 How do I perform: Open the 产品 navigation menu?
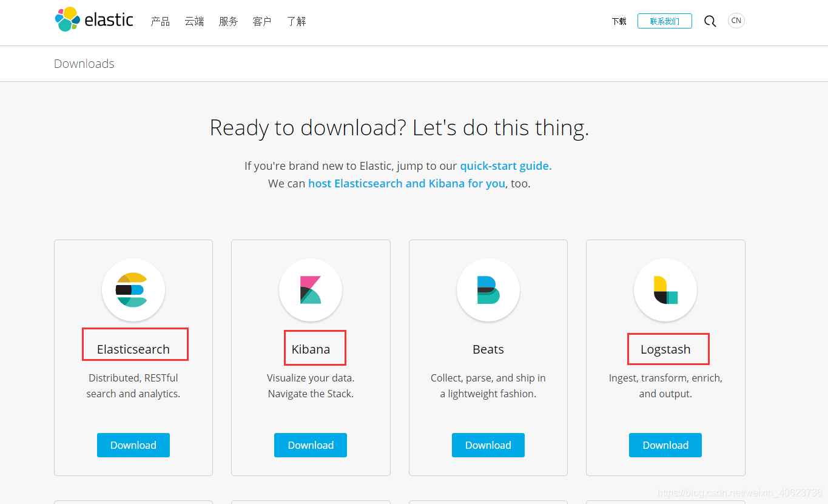click(x=160, y=21)
